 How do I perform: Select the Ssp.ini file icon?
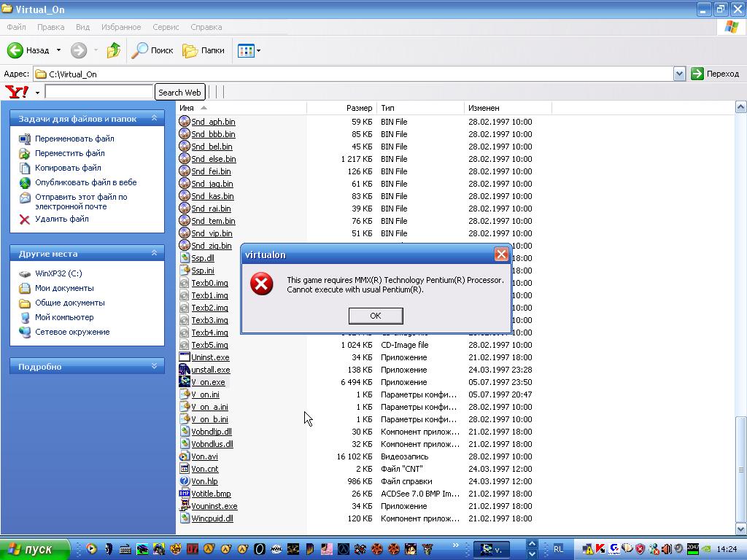pyautogui.click(x=185, y=271)
